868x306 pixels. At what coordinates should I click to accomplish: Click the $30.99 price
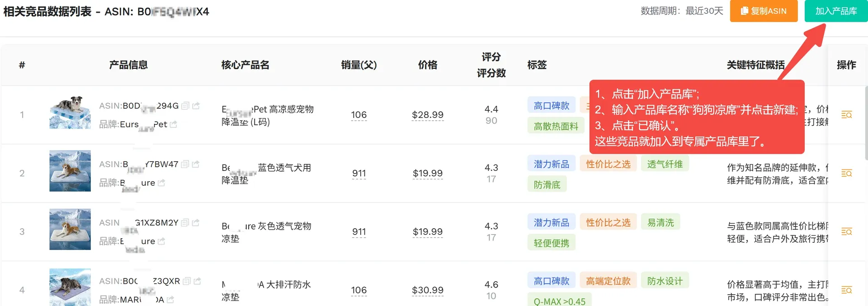428,290
